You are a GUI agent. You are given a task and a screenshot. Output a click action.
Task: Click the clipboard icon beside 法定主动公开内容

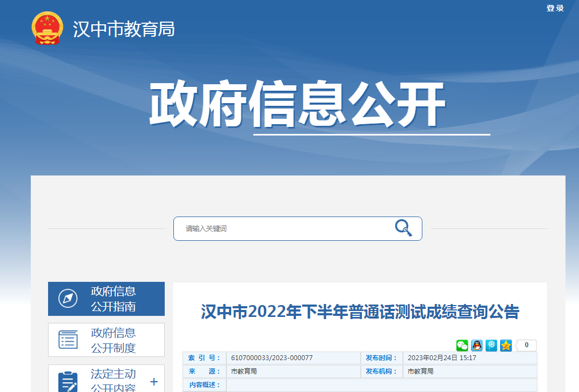(68, 381)
